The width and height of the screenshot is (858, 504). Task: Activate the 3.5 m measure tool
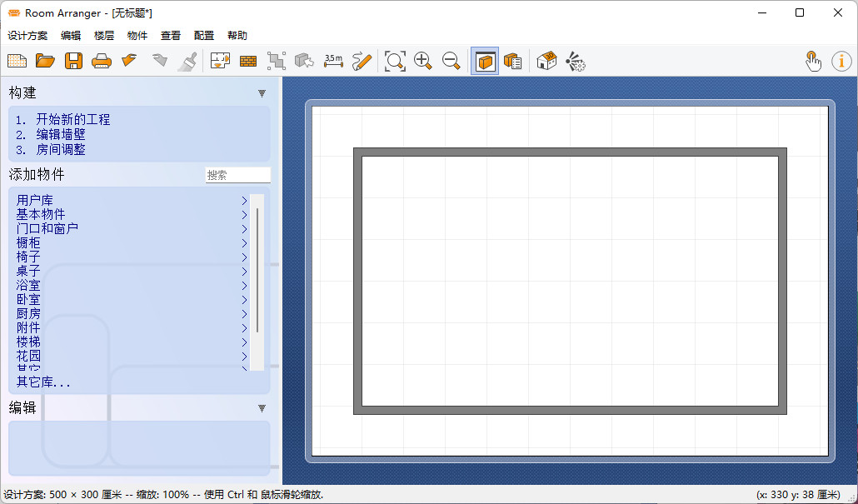[333, 61]
